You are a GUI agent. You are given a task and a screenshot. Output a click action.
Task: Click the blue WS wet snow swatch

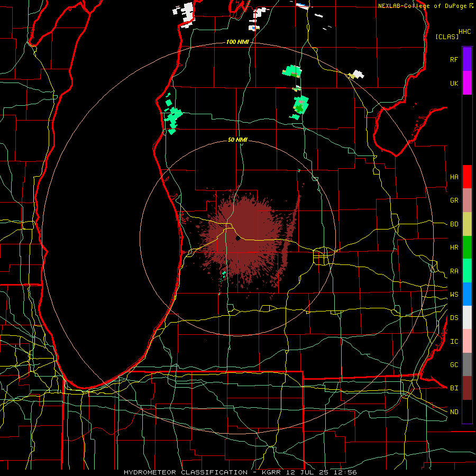[467, 294]
